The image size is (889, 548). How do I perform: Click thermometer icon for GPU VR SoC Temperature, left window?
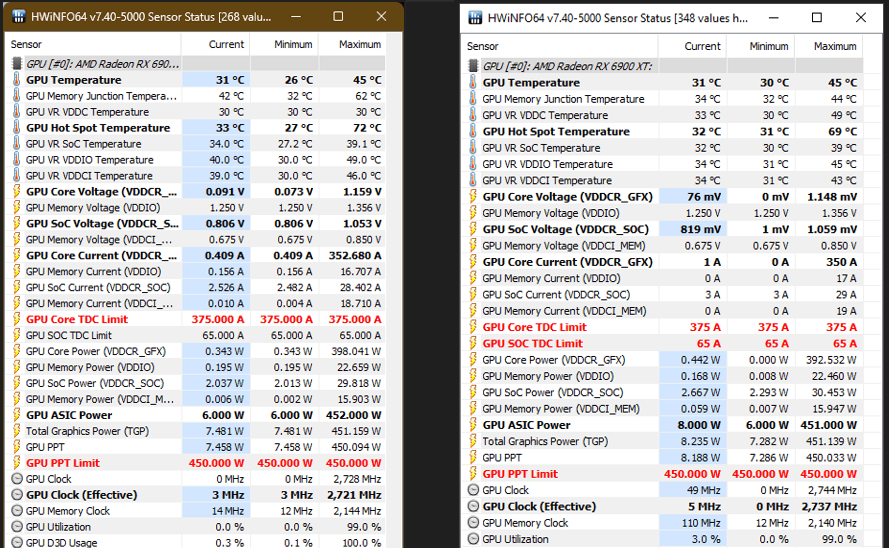[16, 143]
